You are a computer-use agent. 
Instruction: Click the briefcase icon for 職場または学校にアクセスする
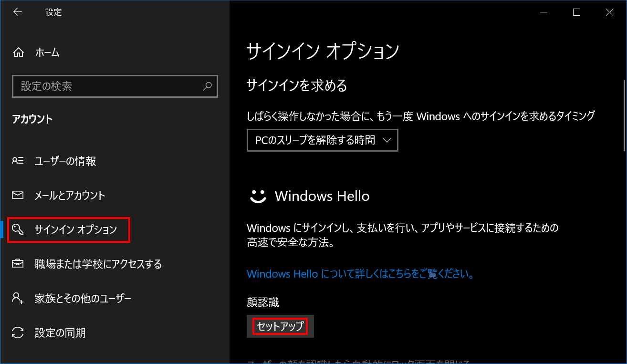(x=18, y=264)
